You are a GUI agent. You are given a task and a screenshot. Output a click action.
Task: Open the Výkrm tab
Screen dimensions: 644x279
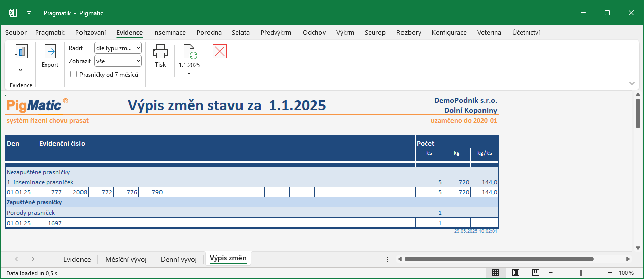click(345, 32)
